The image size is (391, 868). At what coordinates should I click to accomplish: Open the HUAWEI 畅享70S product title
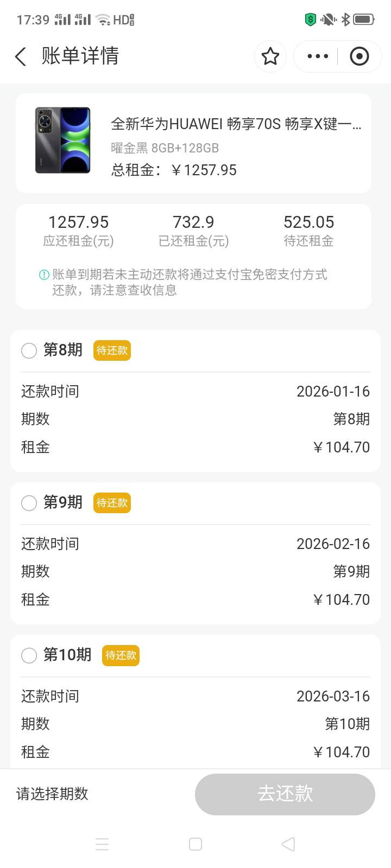(x=236, y=124)
